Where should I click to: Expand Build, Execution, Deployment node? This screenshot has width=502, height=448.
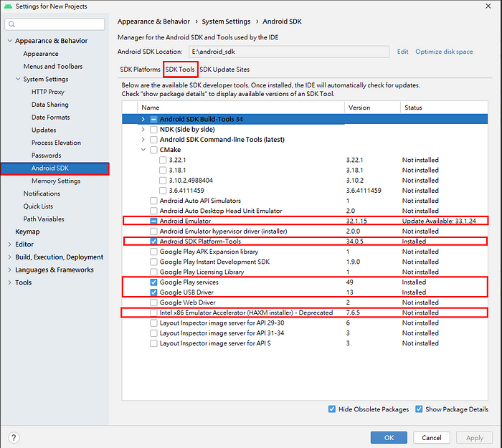[10, 257]
